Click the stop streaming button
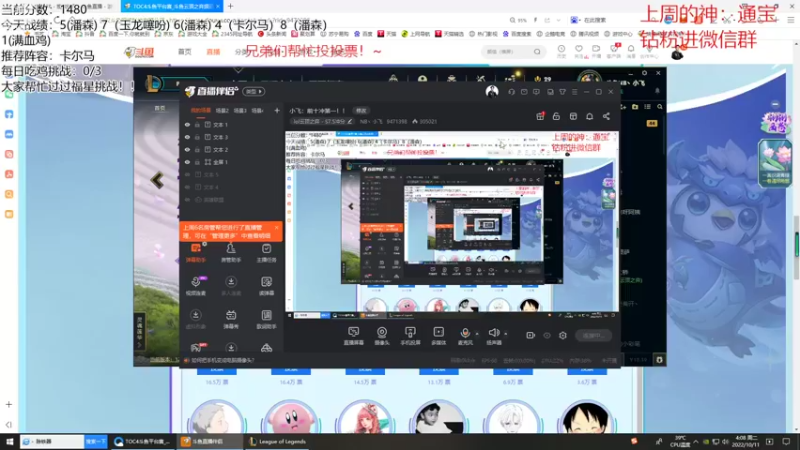 [593, 335]
